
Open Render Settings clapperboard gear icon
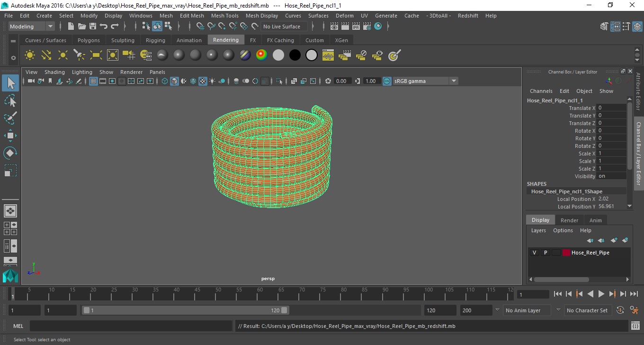[x=367, y=27]
